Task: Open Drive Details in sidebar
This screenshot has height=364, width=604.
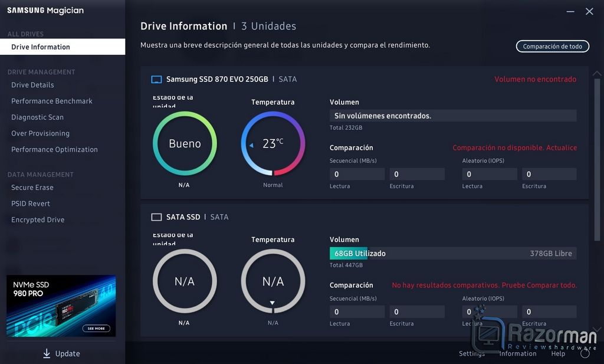Action: pos(32,85)
